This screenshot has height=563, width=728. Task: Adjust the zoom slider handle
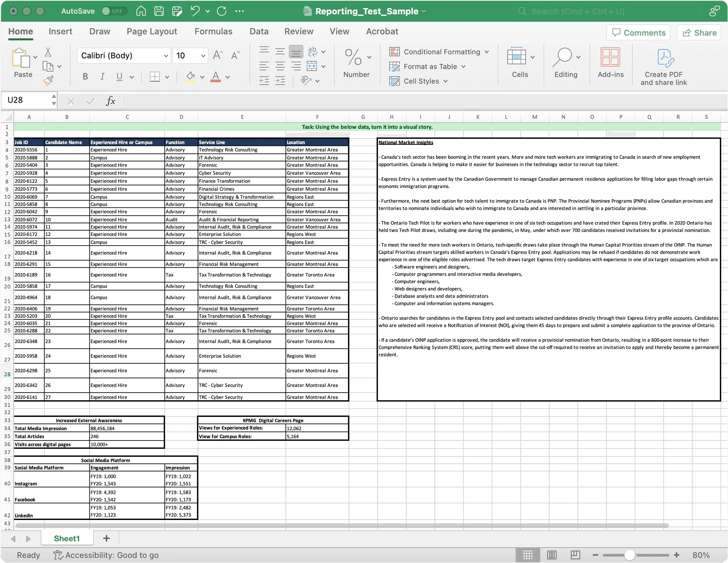[x=629, y=555]
